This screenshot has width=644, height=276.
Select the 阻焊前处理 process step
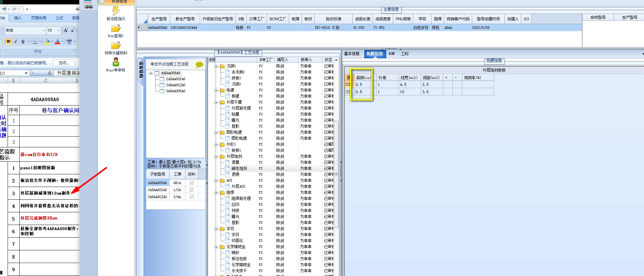(x=241, y=198)
